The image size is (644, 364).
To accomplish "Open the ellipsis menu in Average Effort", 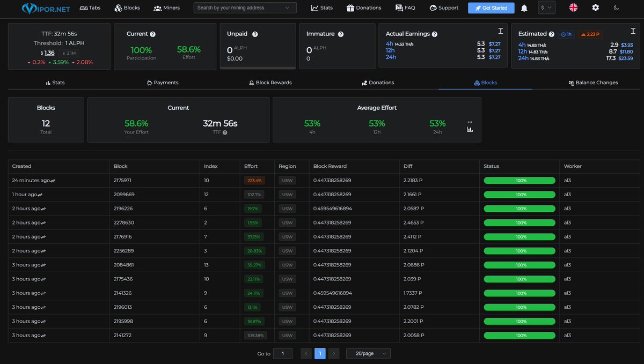I will point(470,122).
